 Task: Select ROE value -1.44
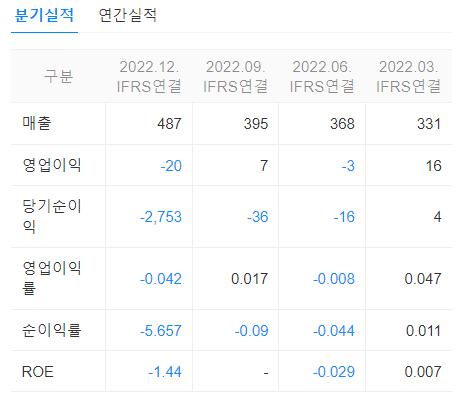coord(165,372)
